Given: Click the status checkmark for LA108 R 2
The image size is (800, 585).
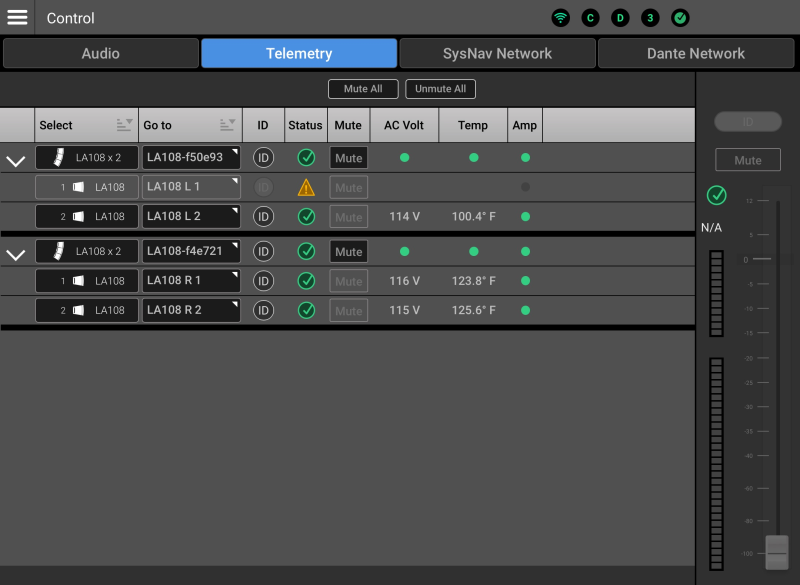Looking at the screenshot, I should [306, 310].
